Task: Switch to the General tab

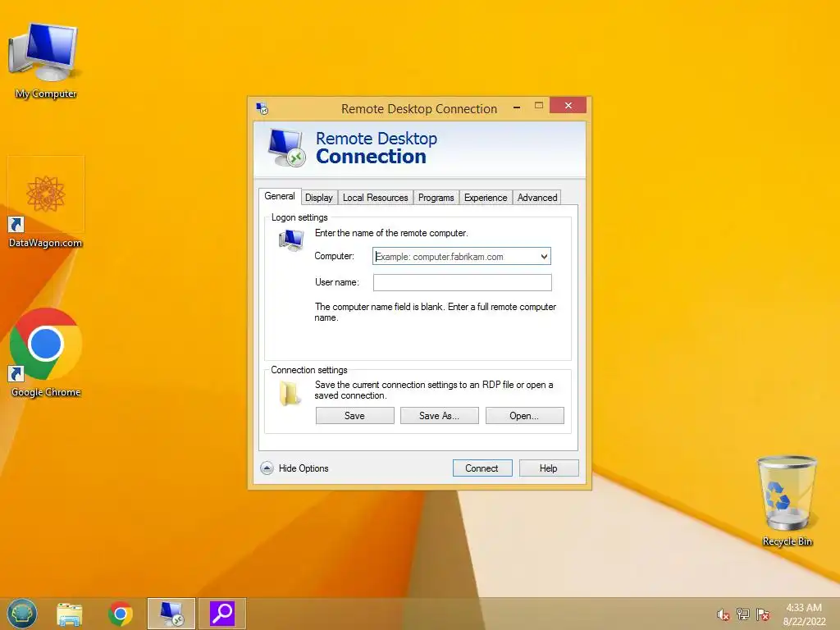Action: (x=280, y=196)
